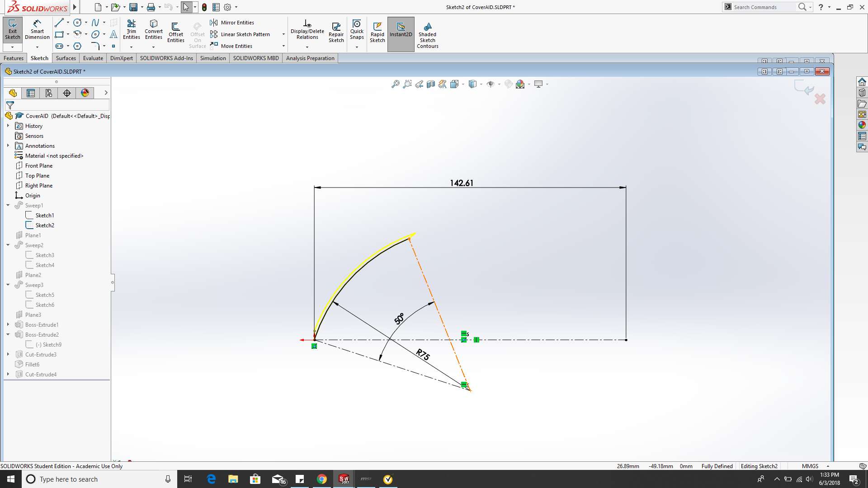Switch to the Evaluate tab
The width and height of the screenshot is (868, 488).
pos(93,58)
